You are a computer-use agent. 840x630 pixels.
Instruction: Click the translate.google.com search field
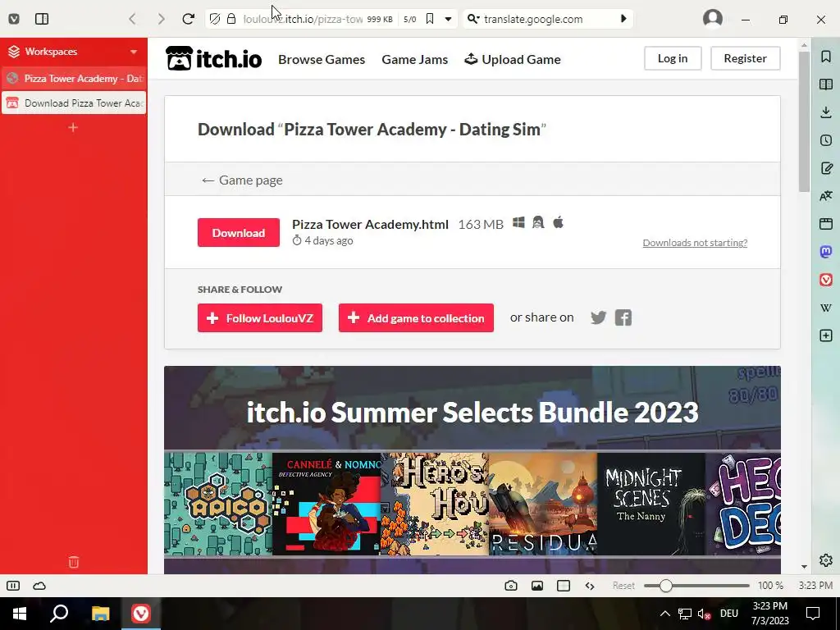pyautogui.click(x=549, y=20)
